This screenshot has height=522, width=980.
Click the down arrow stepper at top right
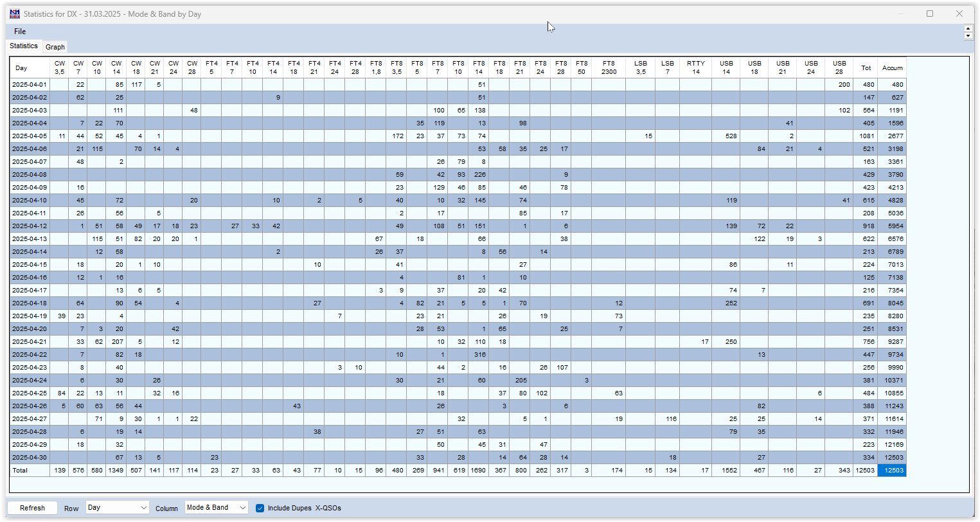pos(968,35)
